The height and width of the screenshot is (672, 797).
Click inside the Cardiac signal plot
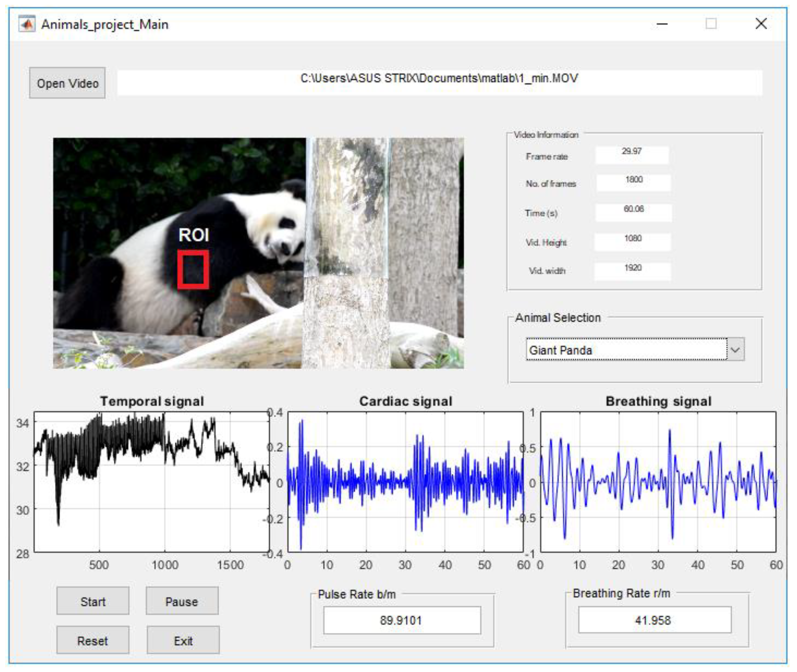pos(405,482)
